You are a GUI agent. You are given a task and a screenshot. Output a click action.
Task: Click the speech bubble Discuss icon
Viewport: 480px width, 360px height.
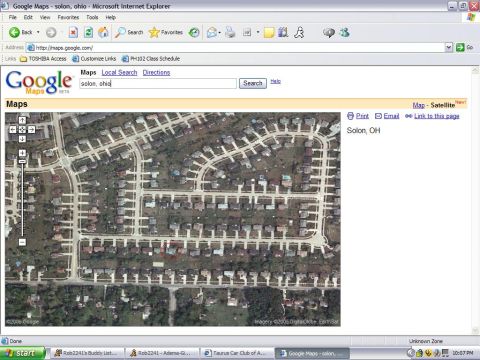click(x=329, y=32)
